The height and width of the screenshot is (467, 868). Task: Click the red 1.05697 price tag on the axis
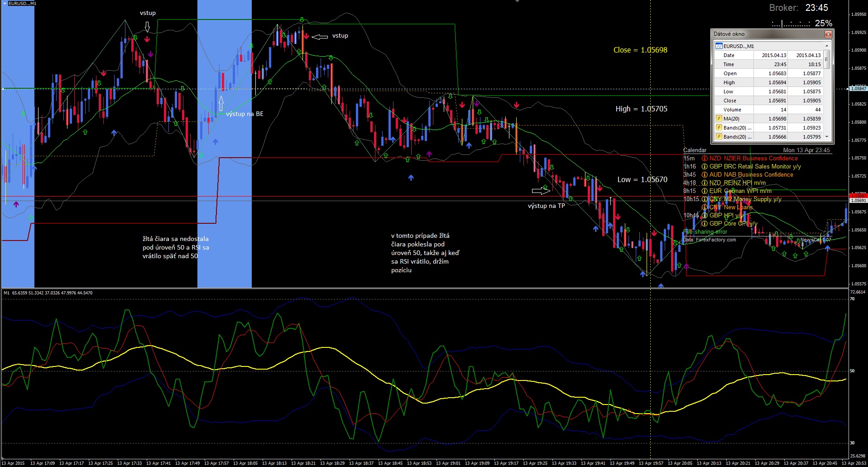858,196
